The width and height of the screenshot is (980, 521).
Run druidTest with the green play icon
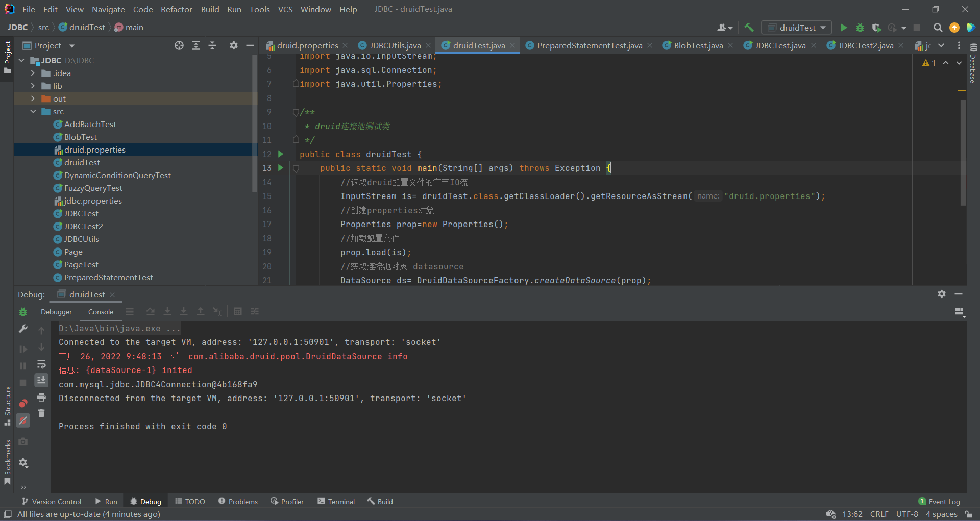point(844,28)
